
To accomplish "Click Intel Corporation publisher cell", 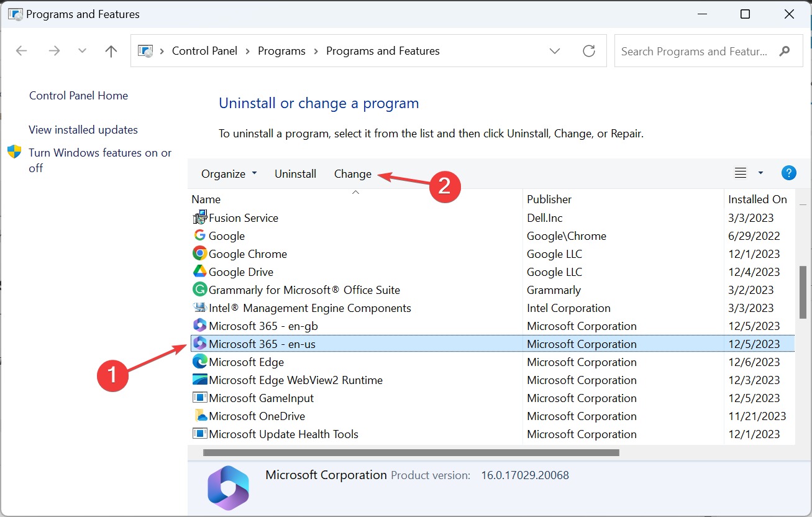I will click(x=569, y=308).
